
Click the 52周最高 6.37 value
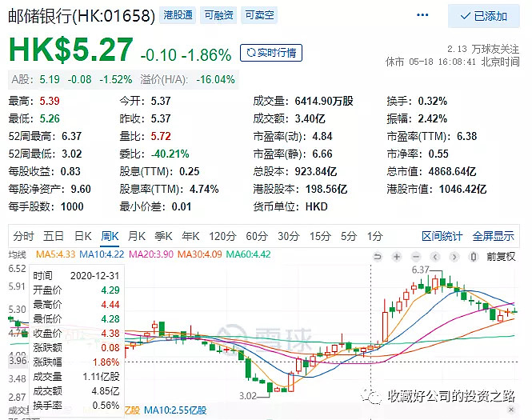coord(71,136)
